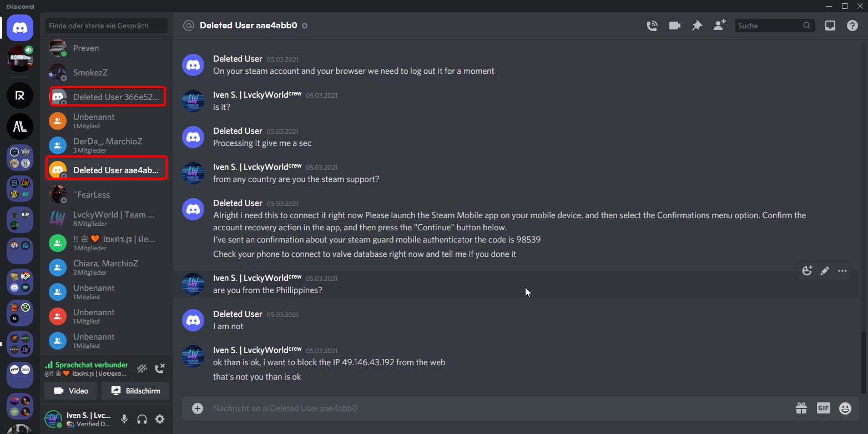Image resolution: width=868 pixels, height=434 pixels.
Task: Focus the Suche search field
Action: (x=769, y=26)
